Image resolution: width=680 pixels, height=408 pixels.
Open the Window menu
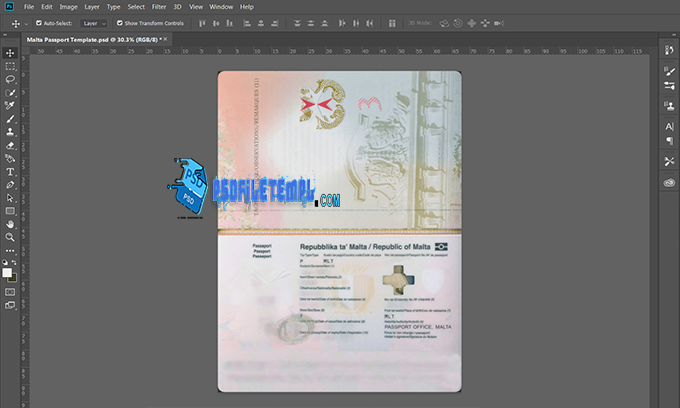coord(221,7)
